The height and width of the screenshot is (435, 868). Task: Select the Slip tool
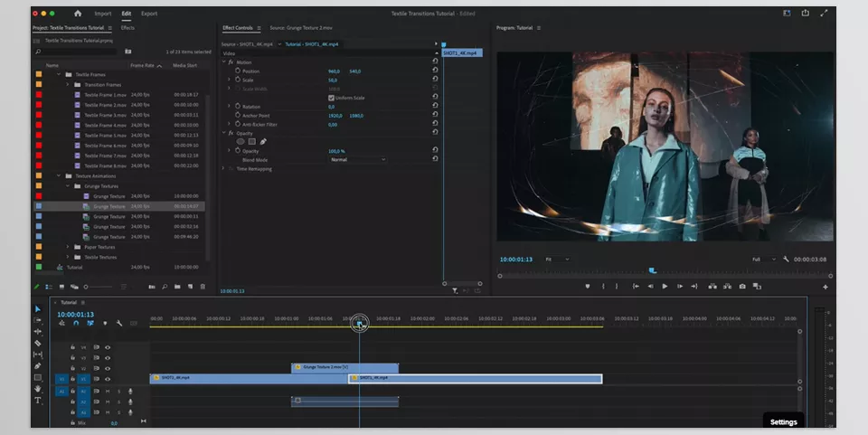[38, 355]
